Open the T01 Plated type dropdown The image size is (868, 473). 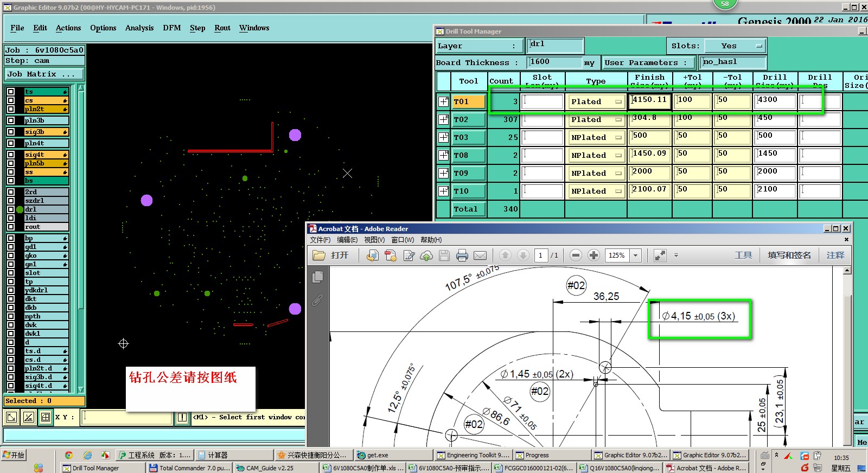click(x=596, y=101)
